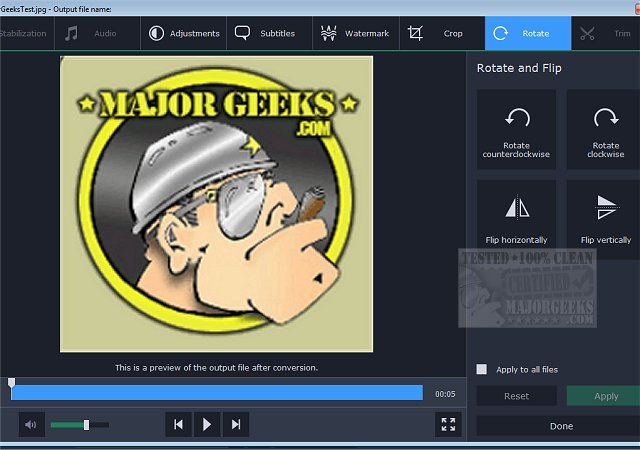Image resolution: width=640 pixels, height=450 pixels.
Task: Enter fullscreen preview mode
Action: (448, 424)
